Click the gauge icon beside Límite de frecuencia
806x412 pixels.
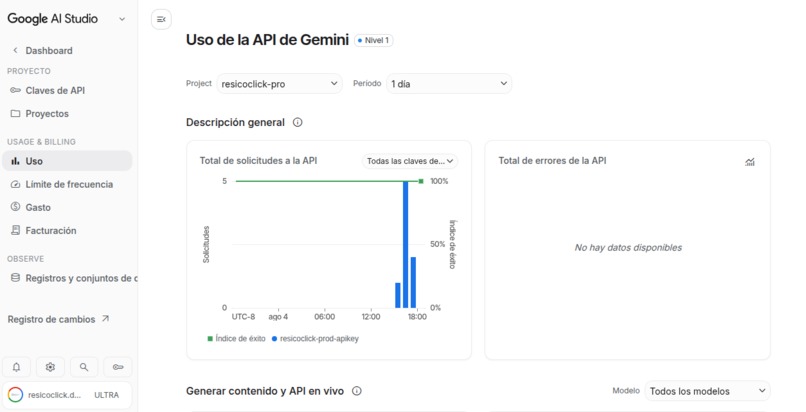tap(15, 184)
